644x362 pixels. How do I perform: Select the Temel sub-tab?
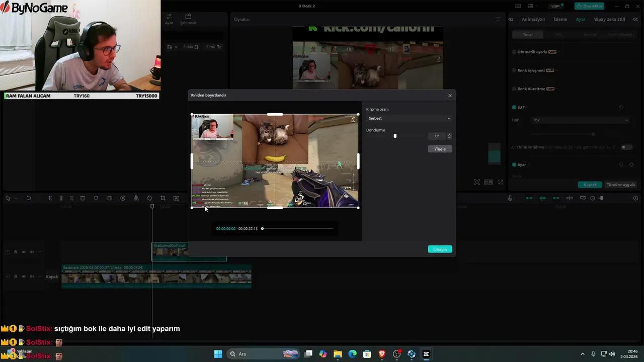[528, 35]
